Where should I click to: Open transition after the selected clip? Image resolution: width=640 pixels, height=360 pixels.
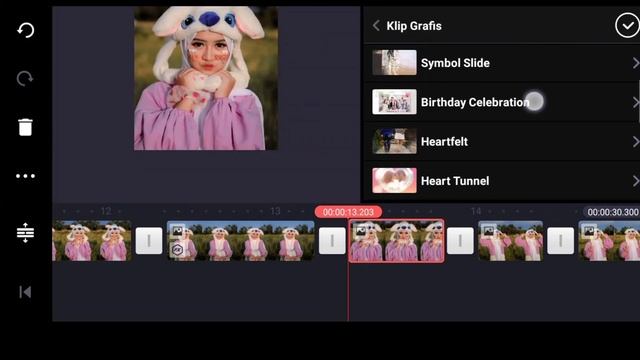click(x=460, y=241)
